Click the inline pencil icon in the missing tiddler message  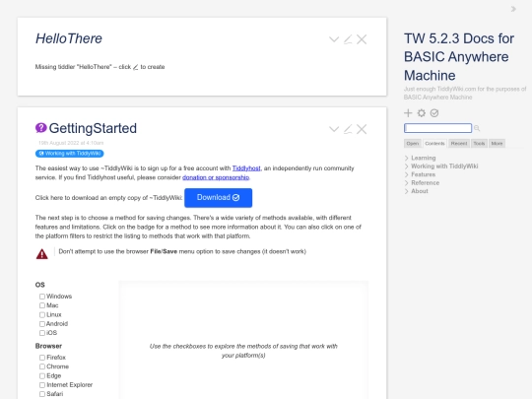click(x=136, y=67)
